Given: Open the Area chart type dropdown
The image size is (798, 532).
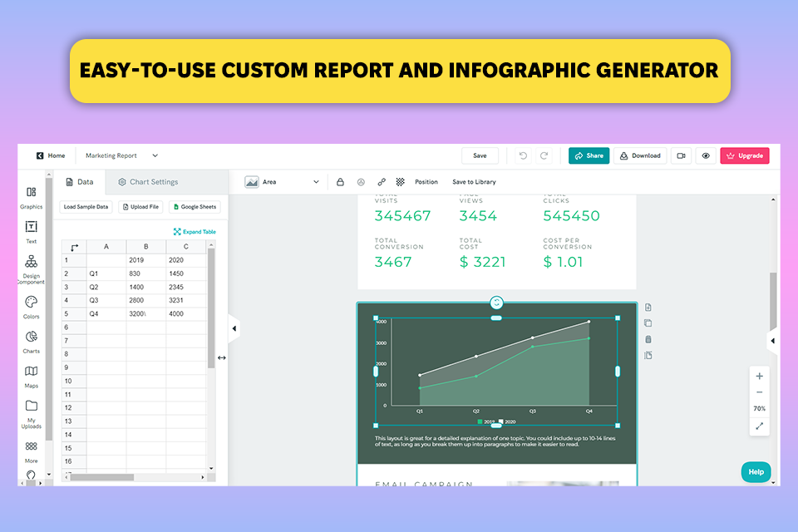Looking at the screenshot, I should click(282, 182).
